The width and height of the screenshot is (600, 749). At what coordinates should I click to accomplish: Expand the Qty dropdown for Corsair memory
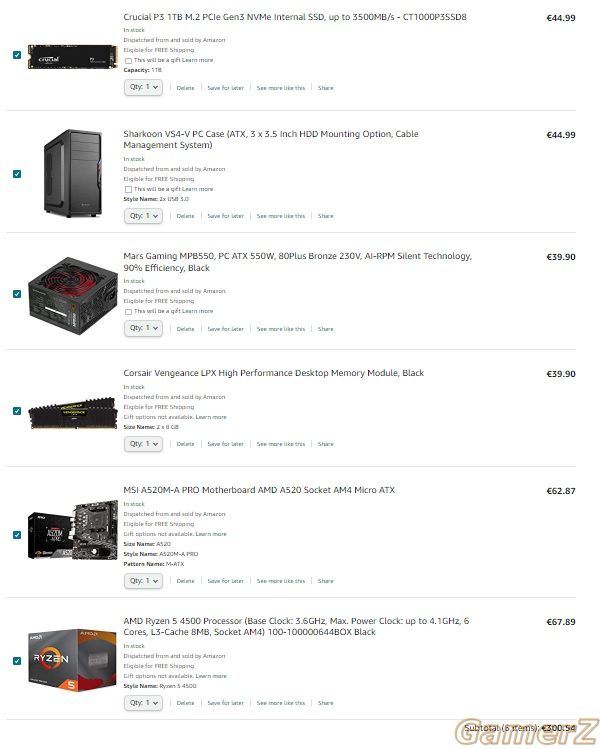point(143,444)
